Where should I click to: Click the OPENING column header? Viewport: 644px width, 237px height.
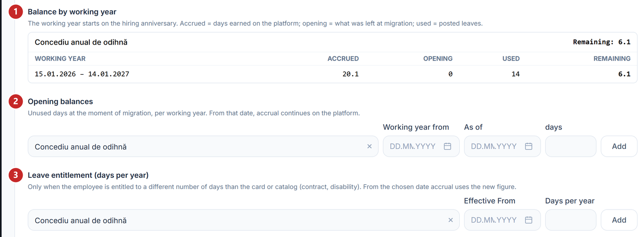[438, 58]
